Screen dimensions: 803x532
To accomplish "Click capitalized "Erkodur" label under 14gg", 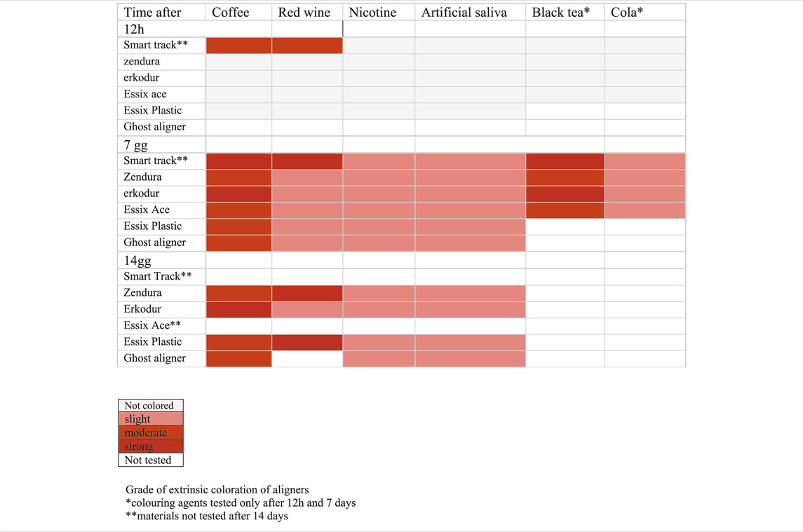I will pyautogui.click(x=142, y=309).
